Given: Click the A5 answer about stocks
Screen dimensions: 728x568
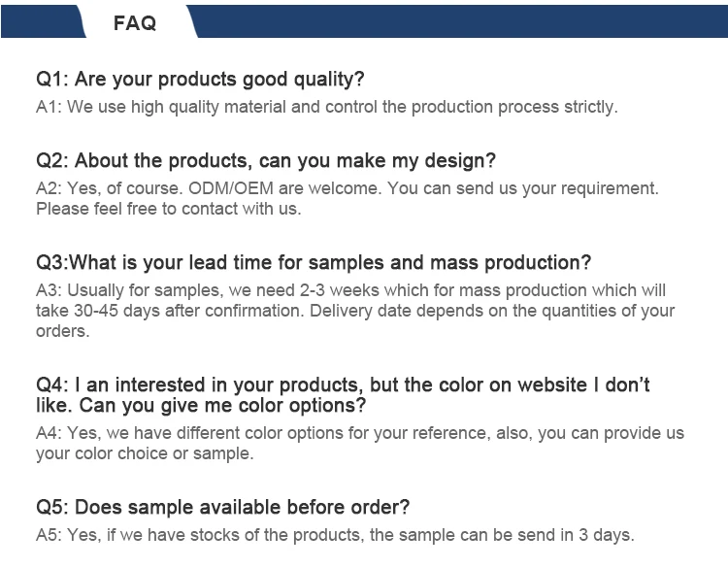Looking at the screenshot, I should 335,535.
